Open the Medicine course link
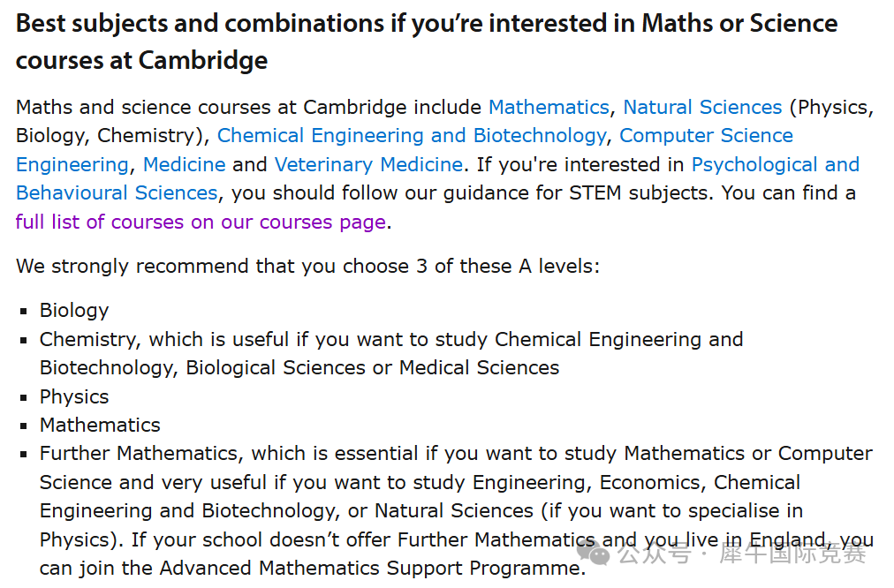The height and width of the screenshot is (588, 894). click(x=184, y=165)
